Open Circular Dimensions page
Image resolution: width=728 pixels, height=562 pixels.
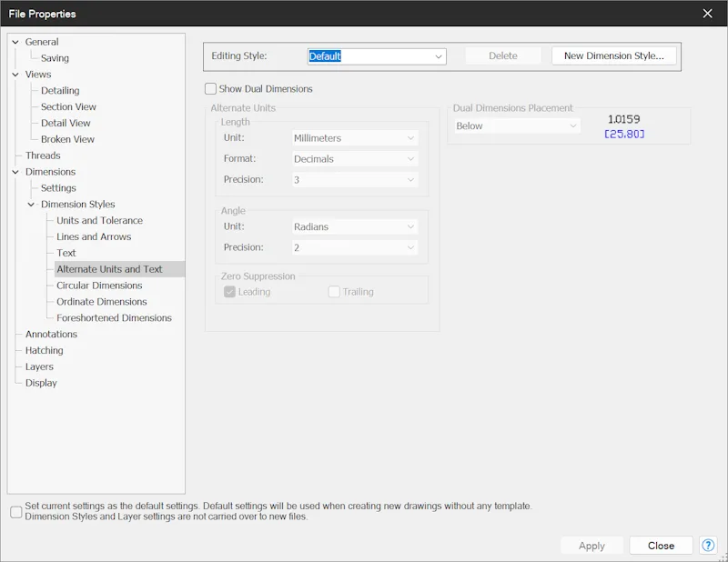(99, 286)
